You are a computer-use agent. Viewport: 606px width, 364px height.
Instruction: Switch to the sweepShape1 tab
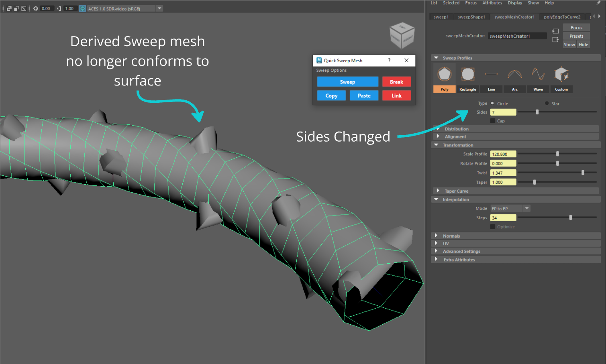(x=471, y=17)
